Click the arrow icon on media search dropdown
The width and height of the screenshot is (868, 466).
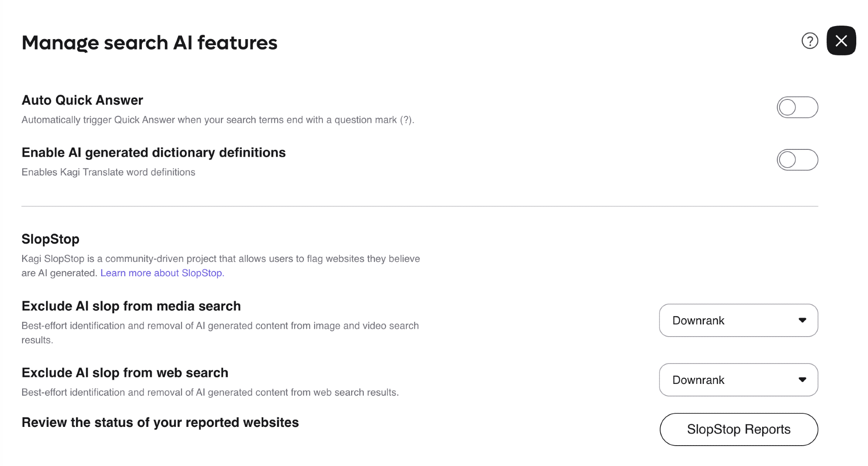(x=802, y=321)
